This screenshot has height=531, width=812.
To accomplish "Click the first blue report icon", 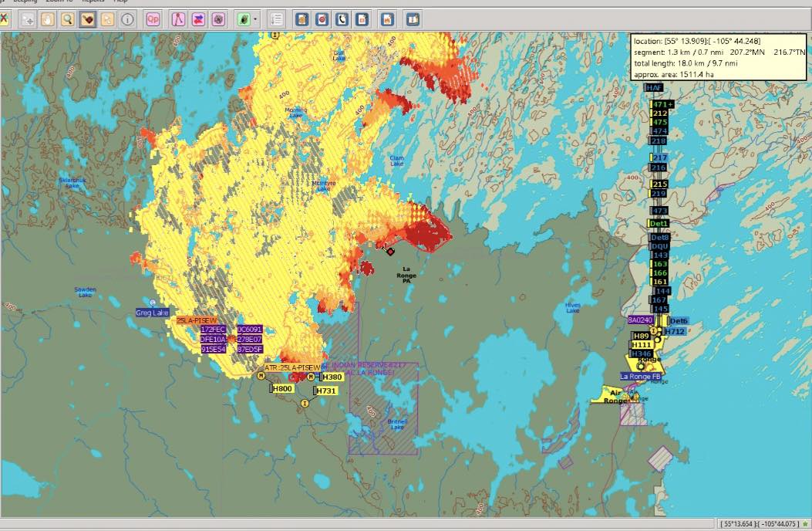I will coord(302,20).
